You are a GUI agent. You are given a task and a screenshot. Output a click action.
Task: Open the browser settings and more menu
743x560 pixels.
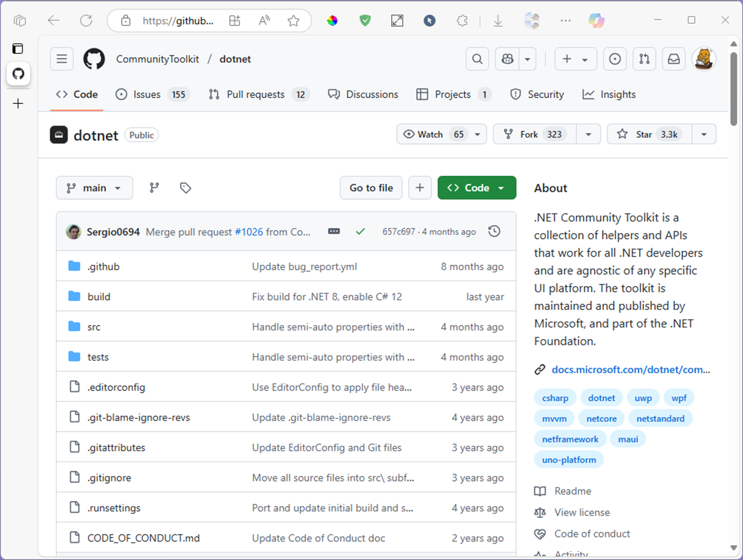(x=565, y=20)
